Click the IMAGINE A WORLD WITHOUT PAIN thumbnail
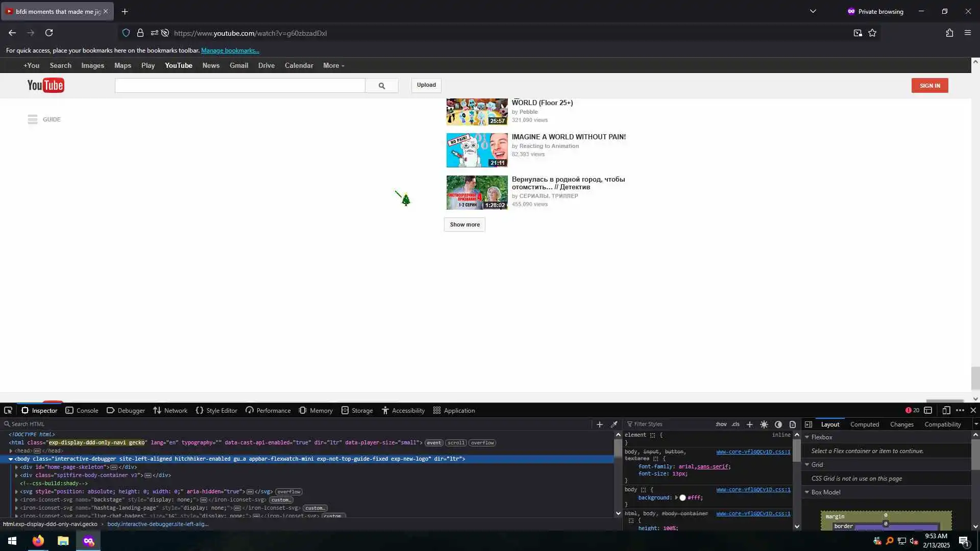The image size is (980, 551). click(x=477, y=150)
